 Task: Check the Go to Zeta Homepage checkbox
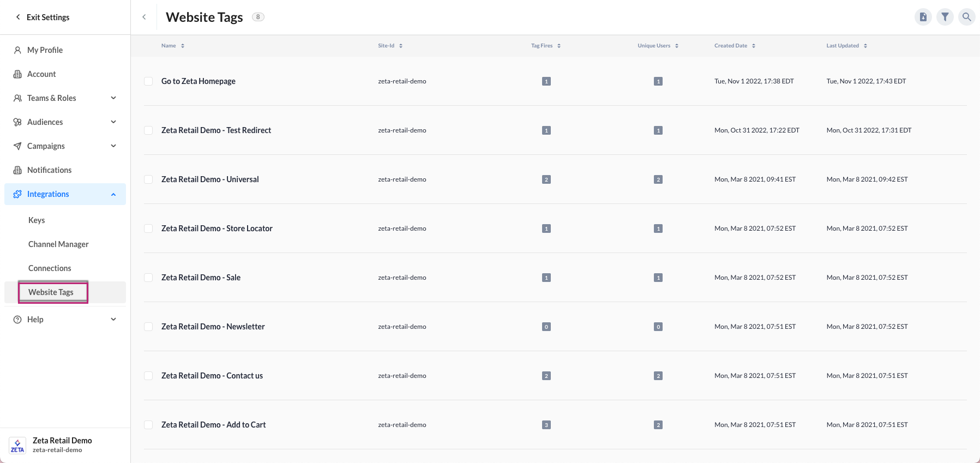coord(148,81)
